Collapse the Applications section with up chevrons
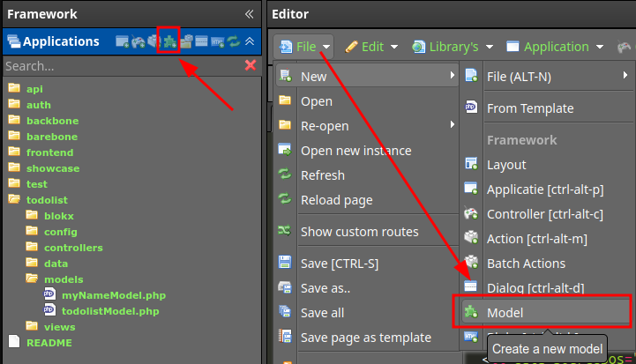Screen dimensions: 636x364 tap(250, 41)
